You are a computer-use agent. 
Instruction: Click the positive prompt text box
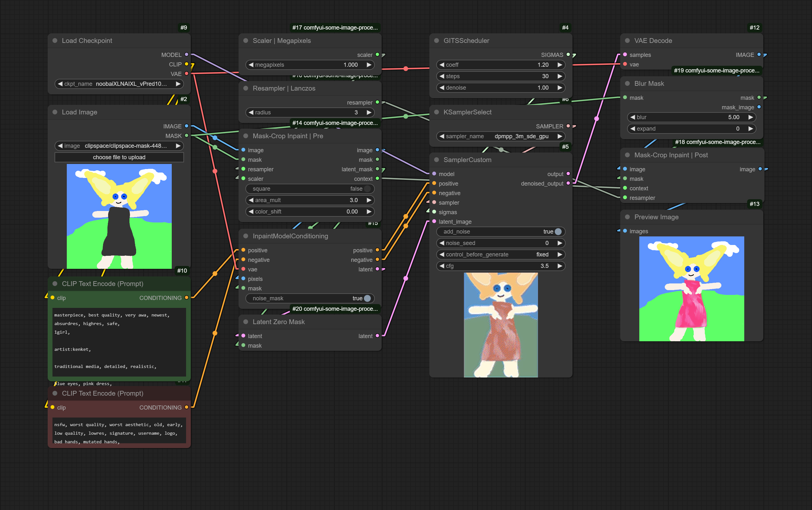(119, 342)
